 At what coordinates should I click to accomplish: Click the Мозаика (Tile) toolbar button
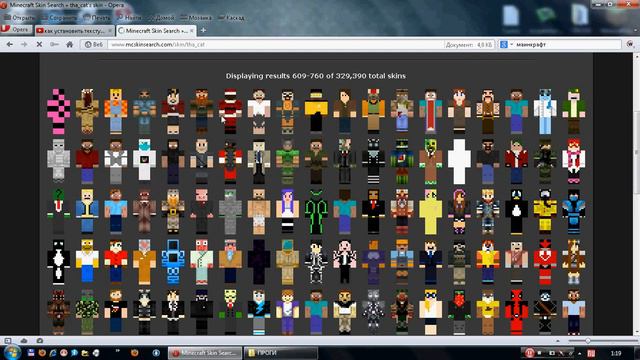pyautogui.click(x=196, y=18)
